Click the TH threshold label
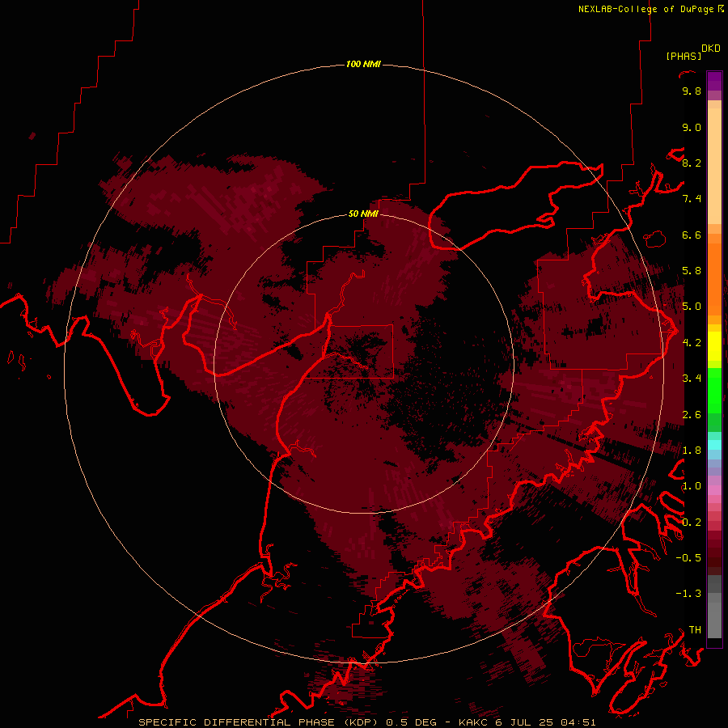728x728 pixels. [695, 630]
